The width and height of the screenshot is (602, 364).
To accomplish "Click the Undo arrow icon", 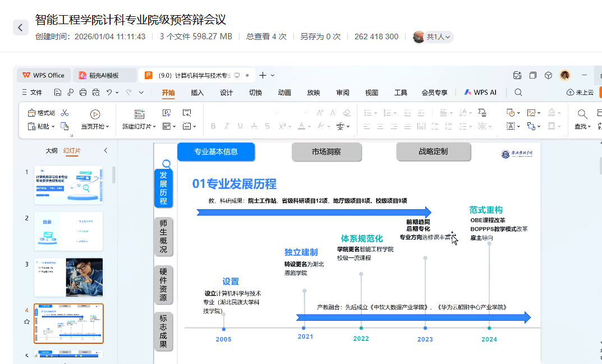I will (x=109, y=93).
